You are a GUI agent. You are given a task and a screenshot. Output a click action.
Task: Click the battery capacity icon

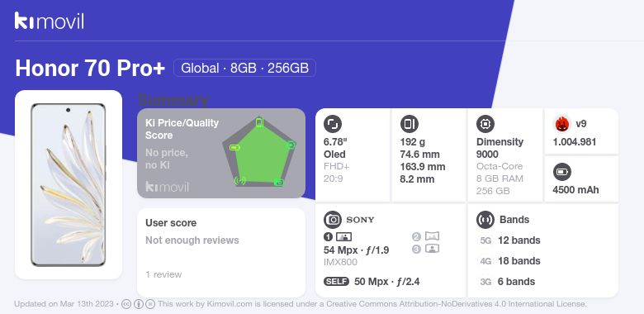(x=562, y=172)
